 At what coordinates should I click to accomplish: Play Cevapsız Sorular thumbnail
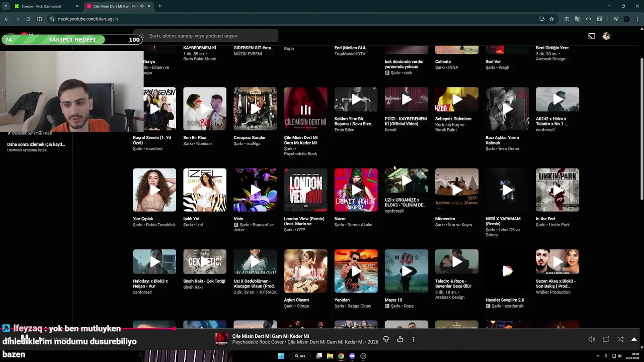(x=255, y=109)
